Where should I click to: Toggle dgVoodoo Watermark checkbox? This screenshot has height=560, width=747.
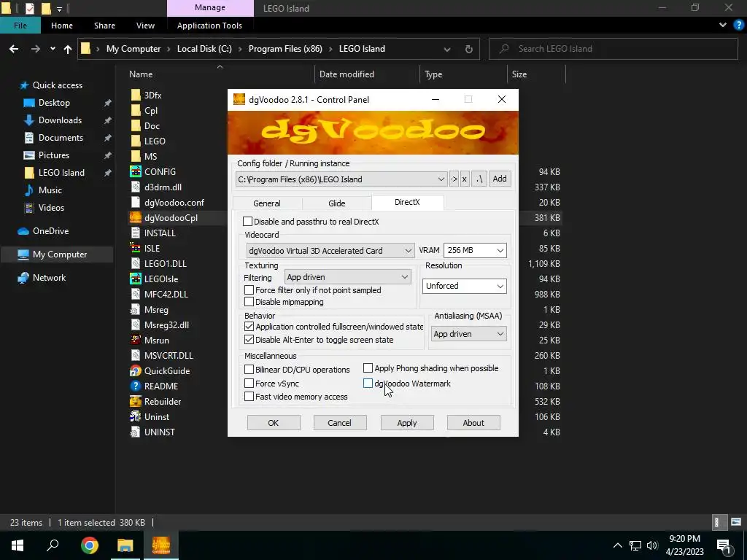pyautogui.click(x=368, y=384)
